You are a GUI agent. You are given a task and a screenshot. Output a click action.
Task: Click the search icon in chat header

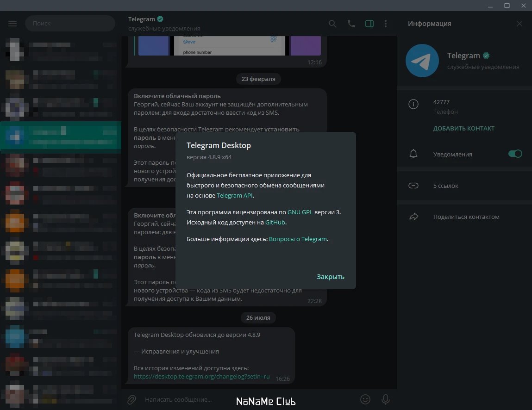point(332,24)
